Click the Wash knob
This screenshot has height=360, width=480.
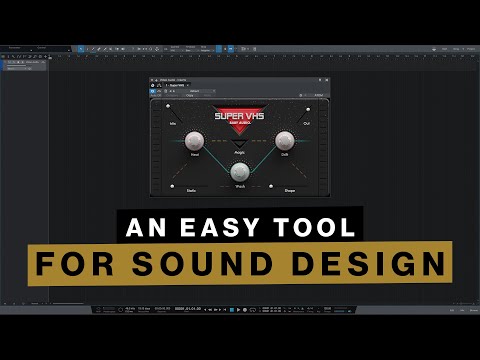pos(240,172)
